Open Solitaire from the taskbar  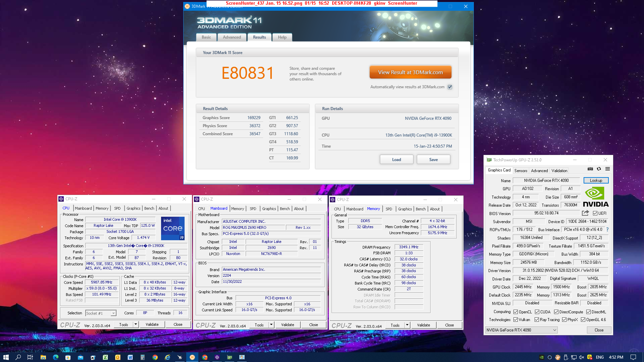pyautogui.click(x=93, y=357)
